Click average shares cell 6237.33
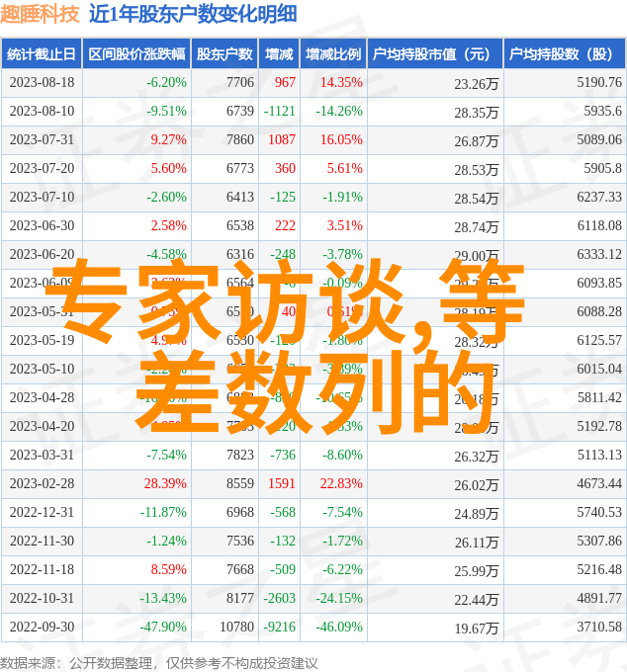Image resolution: width=627 pixels, height=672 pixels. [599, 197]
